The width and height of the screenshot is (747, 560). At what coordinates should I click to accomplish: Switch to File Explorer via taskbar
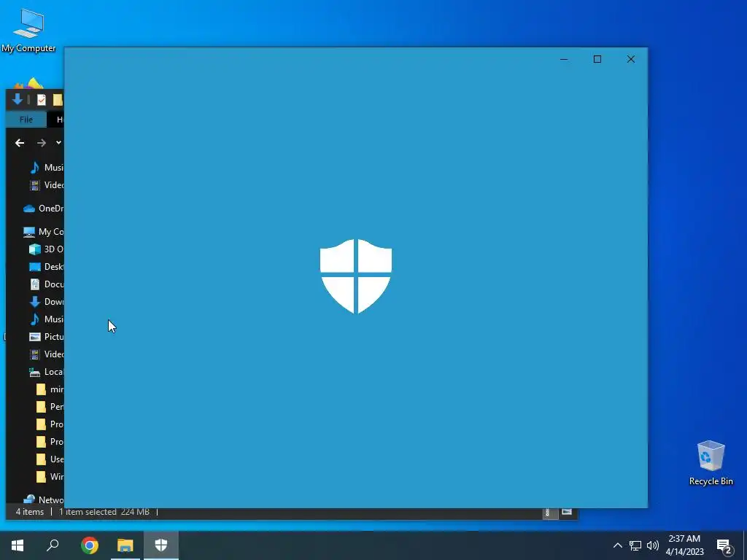tap(125, 545)
